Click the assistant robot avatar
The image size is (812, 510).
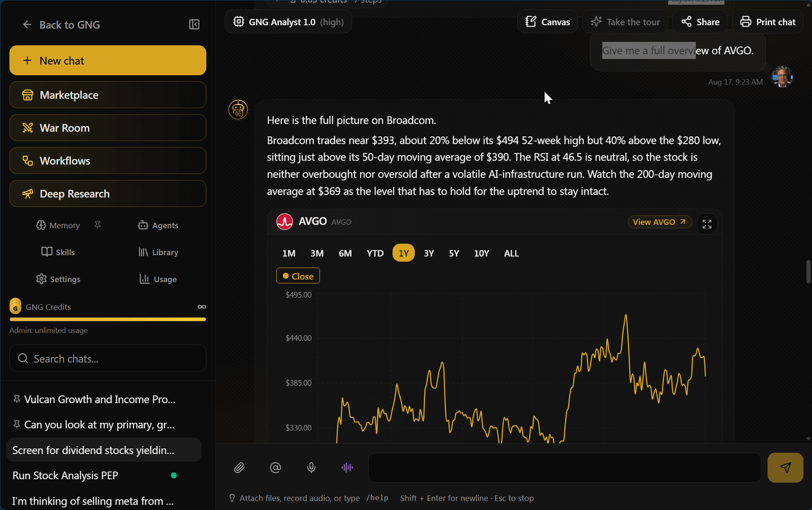click(238, 110)
